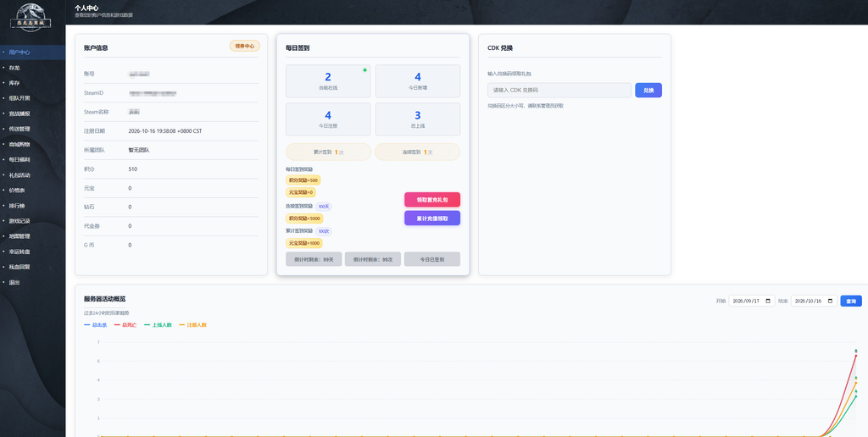The width and height of the screenshot is (868, 437).
Task: Select 退出 to log out
Action: click(33, 282)
